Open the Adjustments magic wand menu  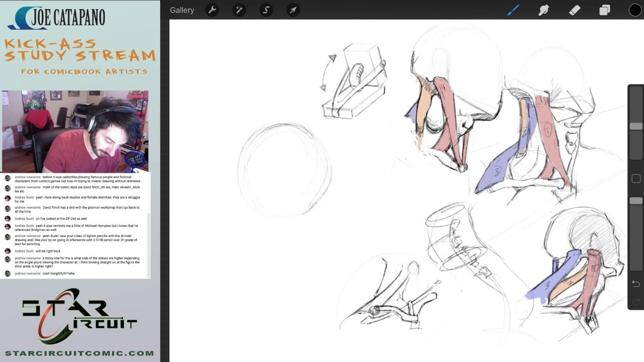point(239,10)
